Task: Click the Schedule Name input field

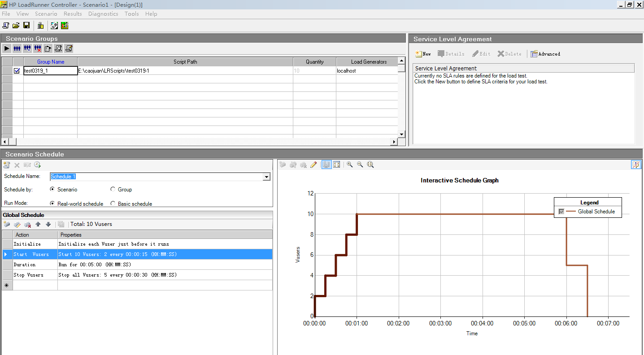Action: 156,177
